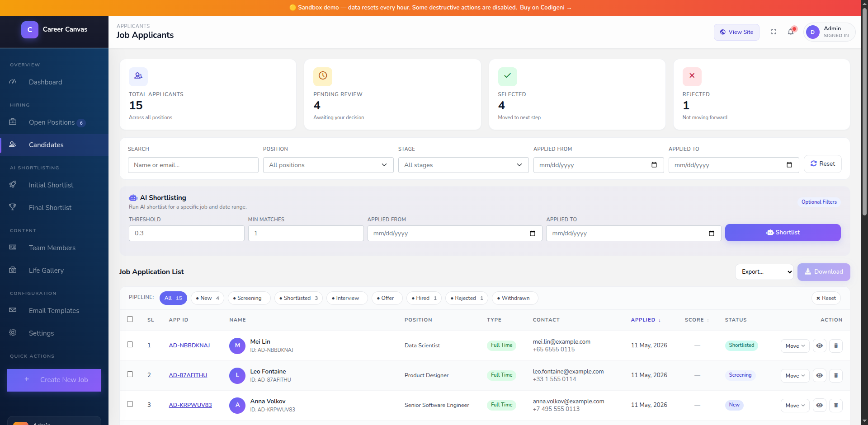Select the checkbox beside Anna Volkov
868x425 pixels.
[x=130, y=404]
